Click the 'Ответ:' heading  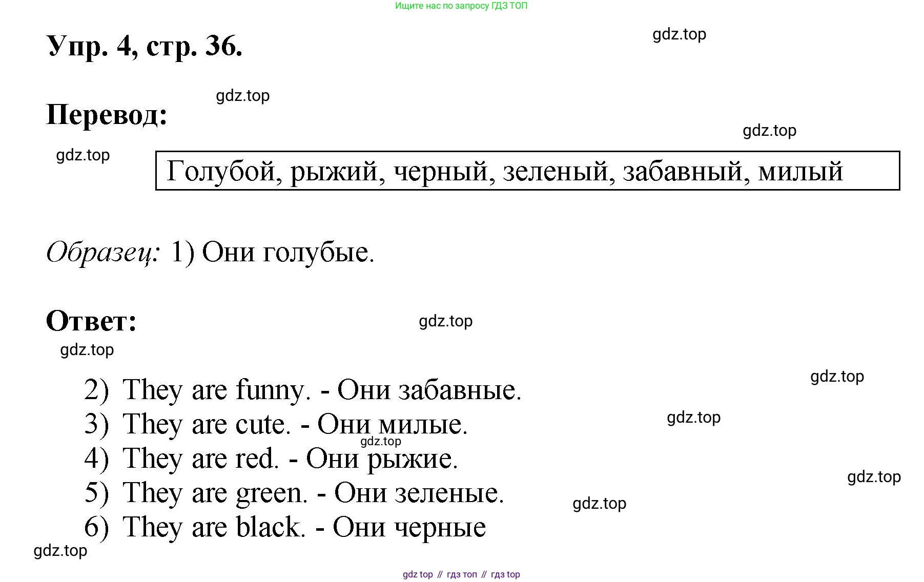click(x=91, y=321)
